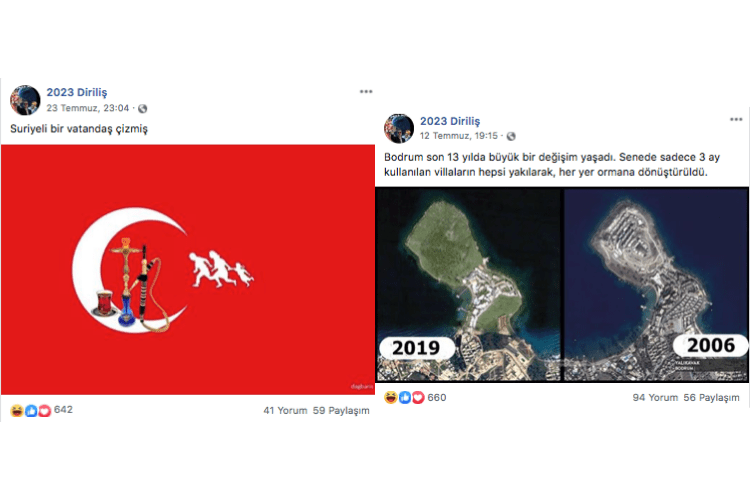View the 41 Yorum comments
Screen dimensions: 750x500
tap(285, 411)
